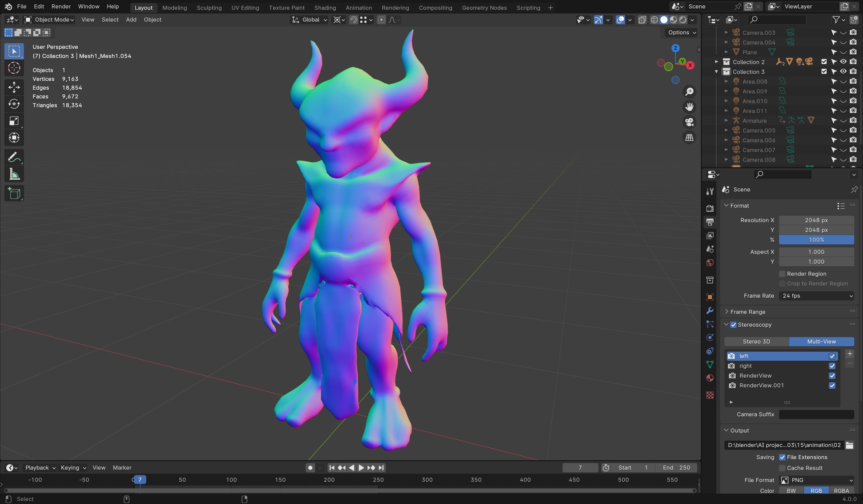Open the Tool properties tab
The image size is (863, 504).
[x=710, y=191]
